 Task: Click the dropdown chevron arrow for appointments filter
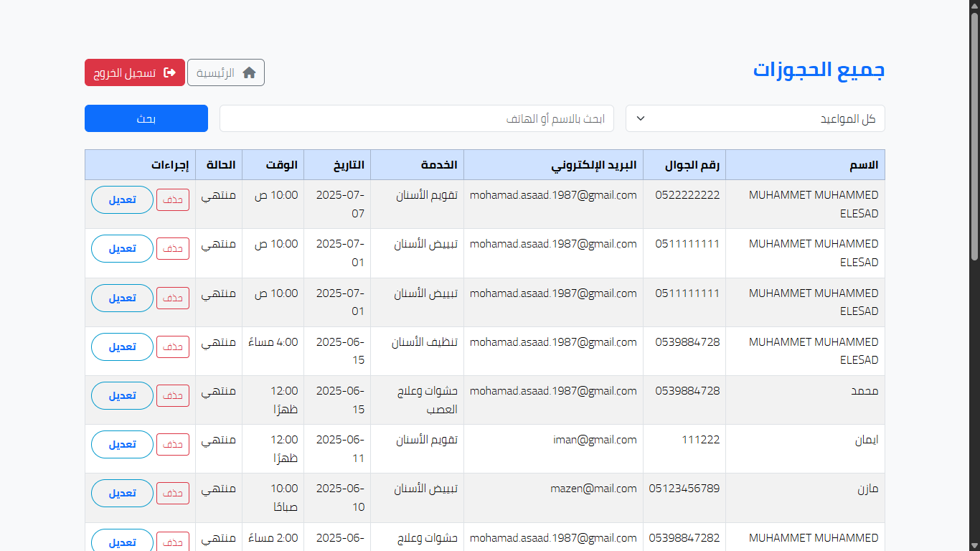[641, 118]
